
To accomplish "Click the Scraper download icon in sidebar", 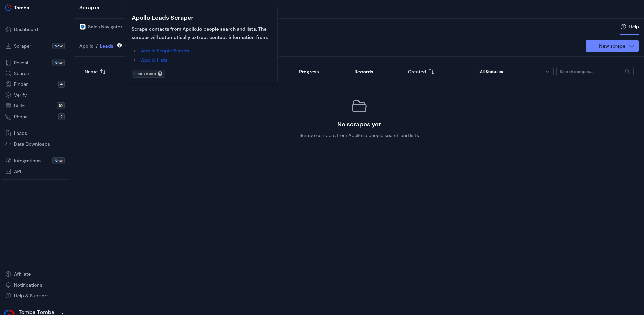I will coord(8,46).
